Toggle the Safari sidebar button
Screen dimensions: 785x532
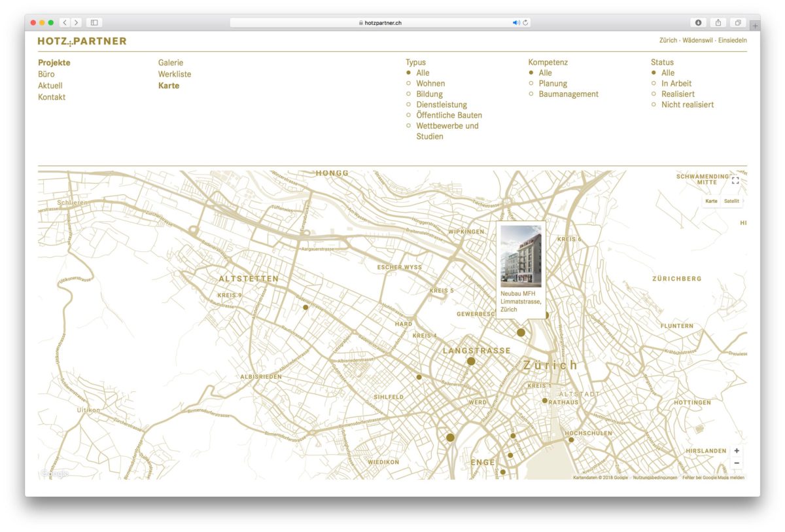click(94, 22)
